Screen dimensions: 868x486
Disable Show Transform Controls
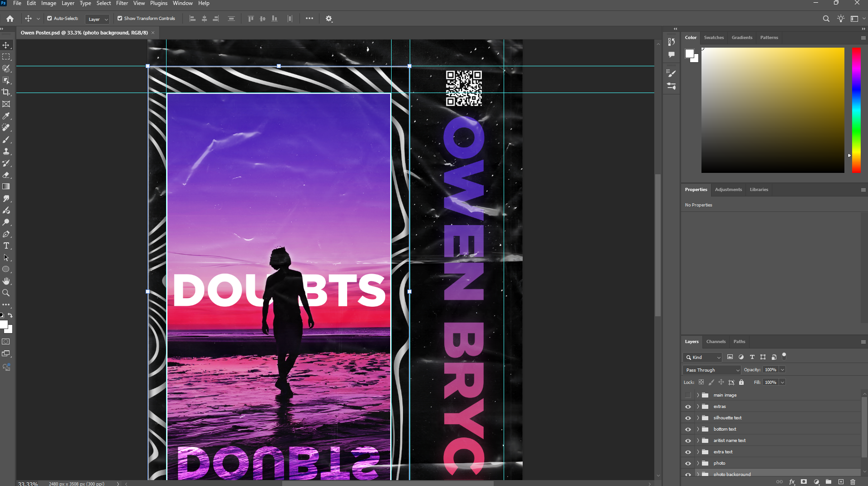120,19
